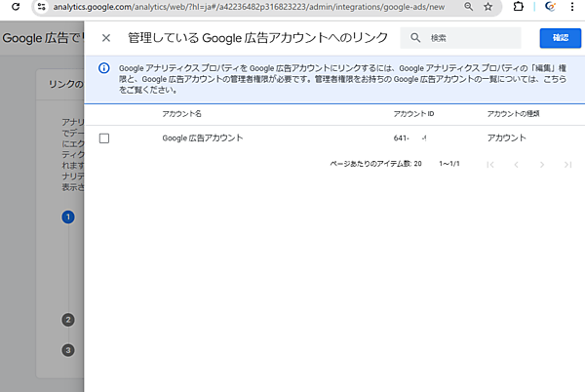Close the Google 広告 link panel

(106, 39)
